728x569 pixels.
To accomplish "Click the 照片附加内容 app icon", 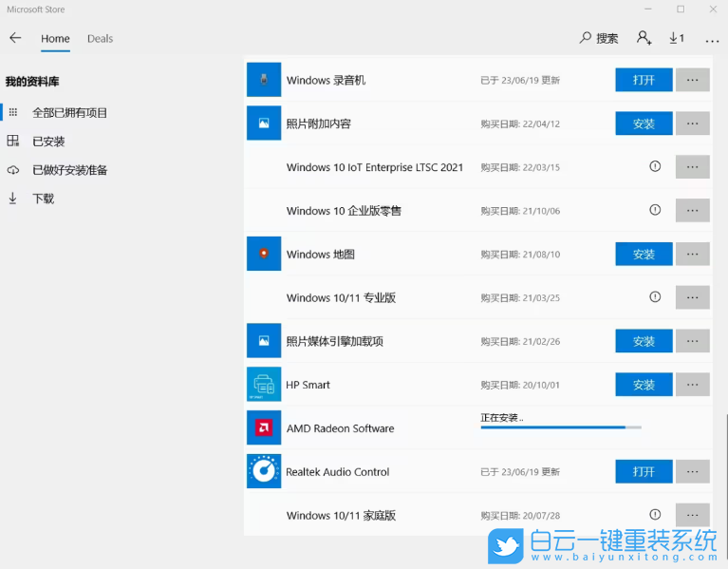I will [x=264, y=123].
